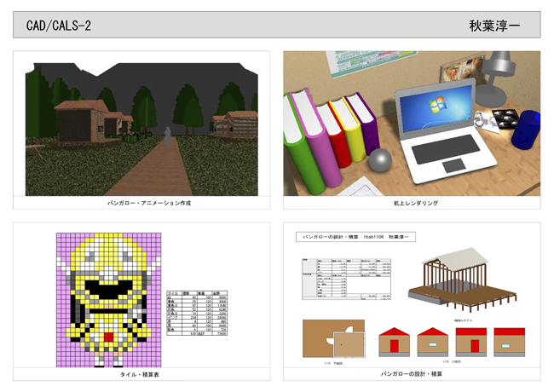Click the caption タイル・積算表
Viewport: 554px width, 392px height.
tap(140, 374)
